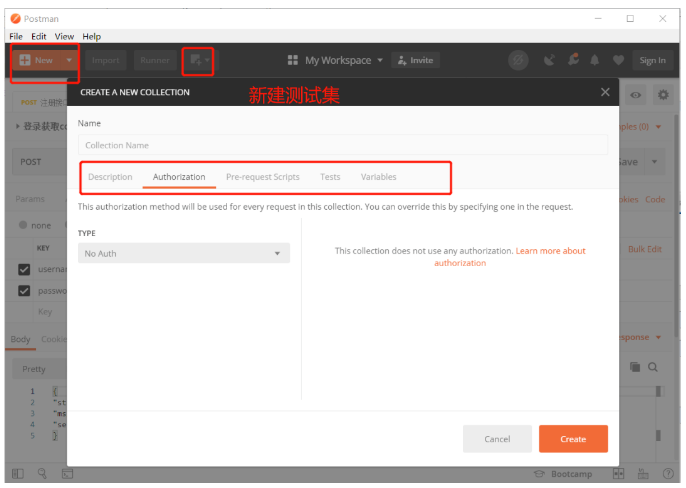
Task: Click the Collection Name input field
Action: coord(343,145)
